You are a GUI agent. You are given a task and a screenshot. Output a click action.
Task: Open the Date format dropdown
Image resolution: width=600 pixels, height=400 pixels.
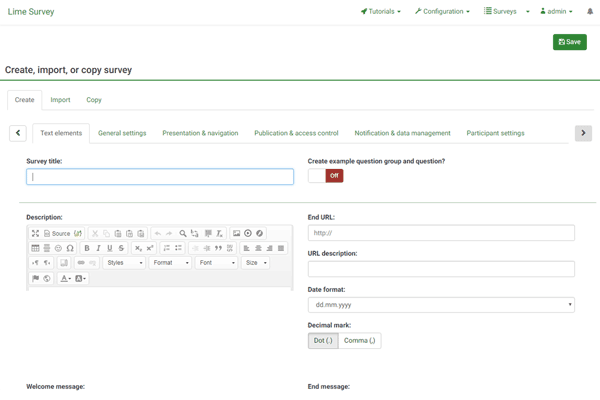pyautogui.click(x=441, y=304)
